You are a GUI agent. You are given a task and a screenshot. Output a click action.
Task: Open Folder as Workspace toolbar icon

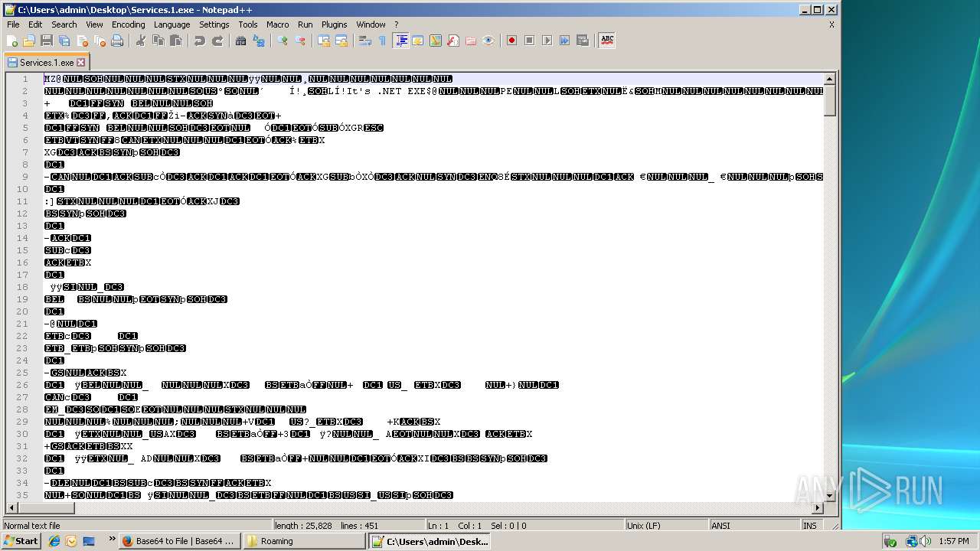pos(471,41)
